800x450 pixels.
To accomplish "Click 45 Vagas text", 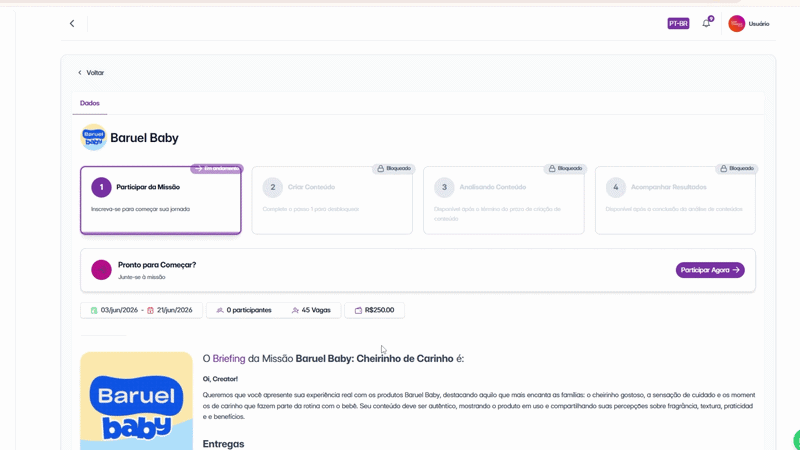I will coord(316,310).
